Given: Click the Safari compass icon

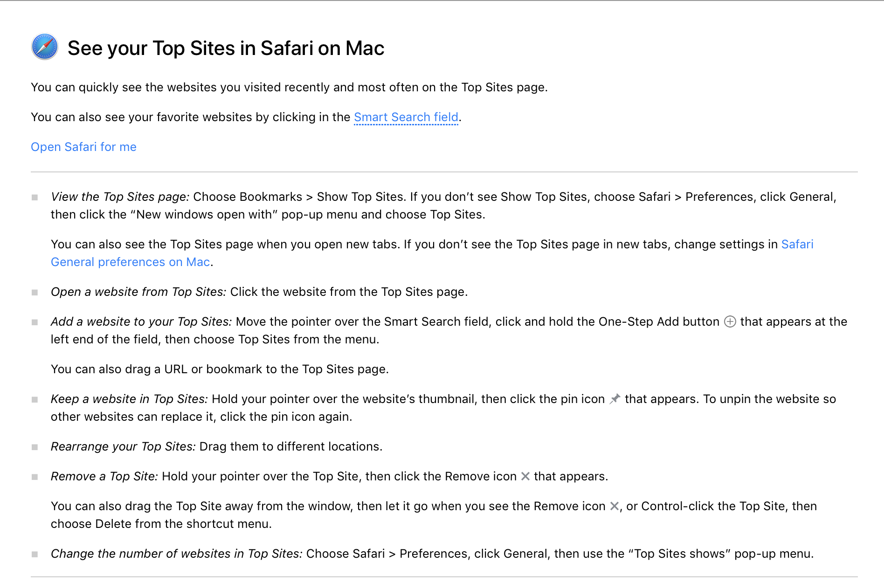Looking at the screenshot, I should coord(45,47).
